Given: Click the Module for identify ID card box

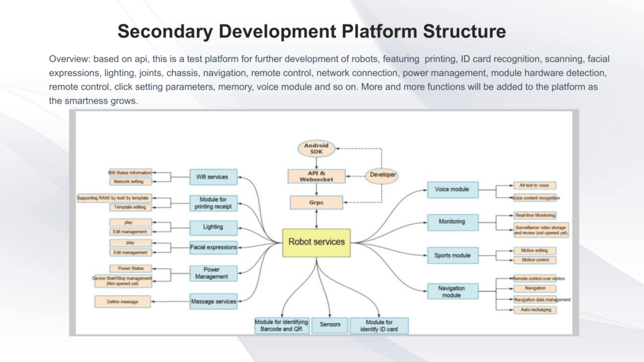Looking at the screenshot, I should coord(379,325).
